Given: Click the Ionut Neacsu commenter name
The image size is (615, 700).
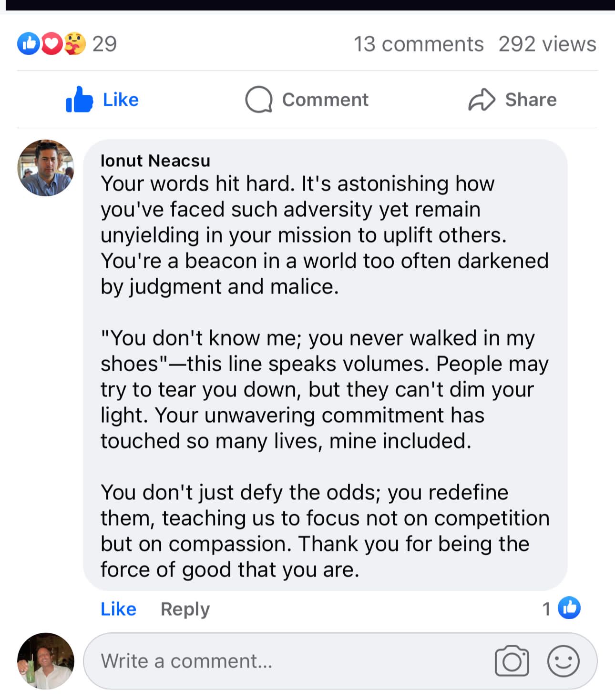Looking at the screenshot, I should [x=155, y=161].
